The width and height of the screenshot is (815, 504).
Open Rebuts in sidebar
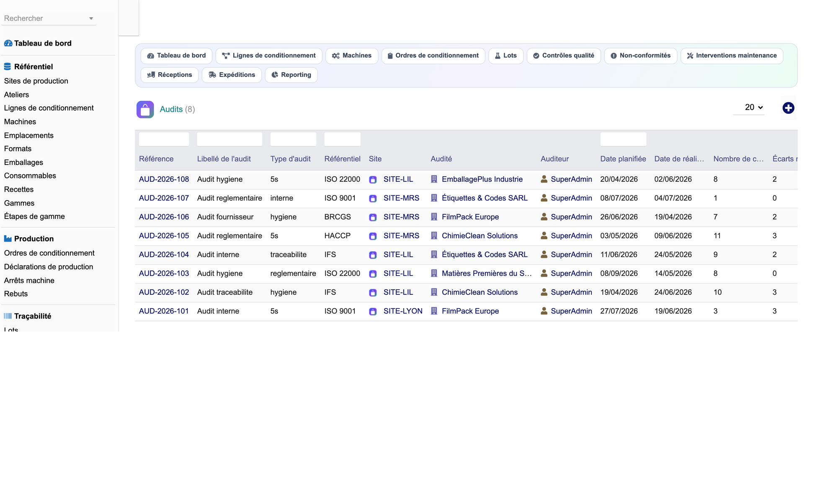pyautogui.click(x=16, y=294)
